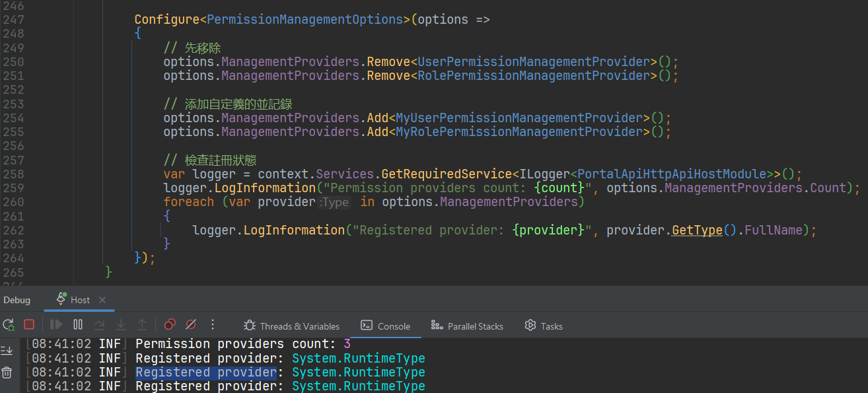Stop the running debug session
The width and height of the screenshot is (868, 393).
[x=29, y=324]
